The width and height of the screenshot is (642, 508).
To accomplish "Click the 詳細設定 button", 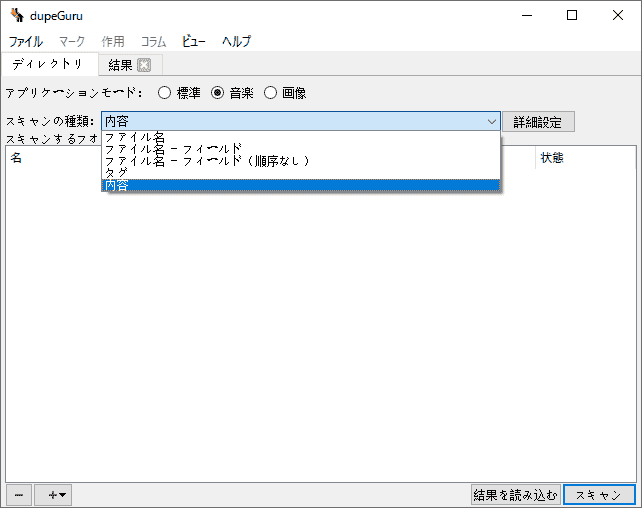I will coord(538,122).
